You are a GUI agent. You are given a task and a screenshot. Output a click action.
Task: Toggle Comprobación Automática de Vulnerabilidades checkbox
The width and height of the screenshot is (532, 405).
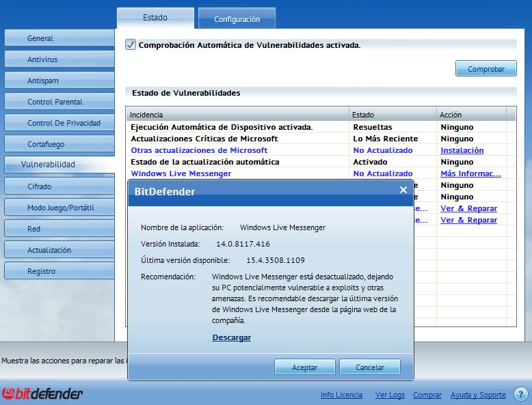pos(131,45)
